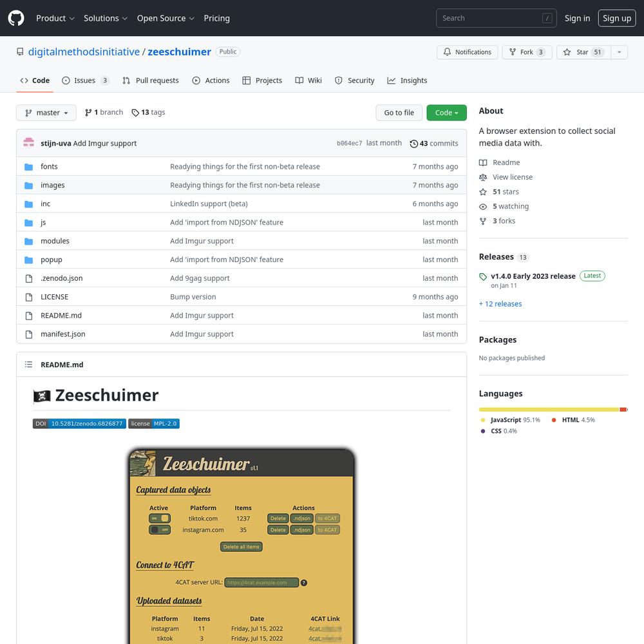Click the license scale icon in About
This screenshot has height=644, width=644.
pos(483,177)
